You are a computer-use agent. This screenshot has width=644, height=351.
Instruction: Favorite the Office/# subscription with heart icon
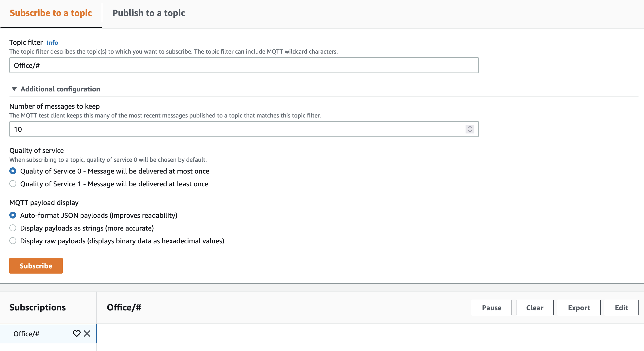click(x=76, y=334)
